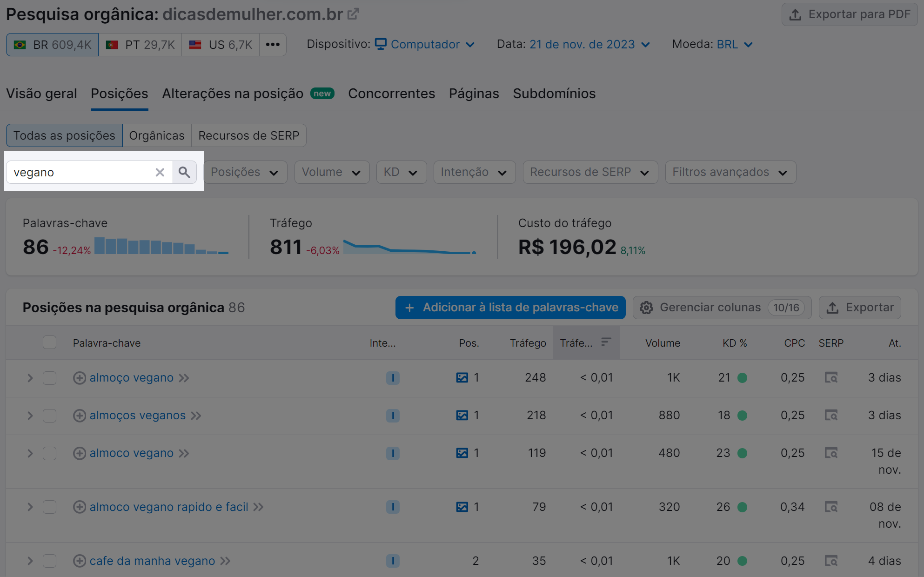Click the magnifier search button

pos(185,173)
